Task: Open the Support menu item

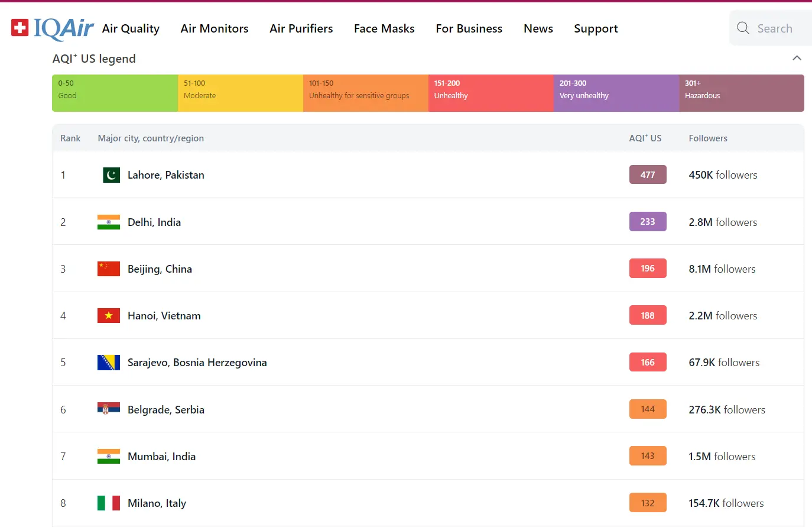Action: [x=596, y=28]
